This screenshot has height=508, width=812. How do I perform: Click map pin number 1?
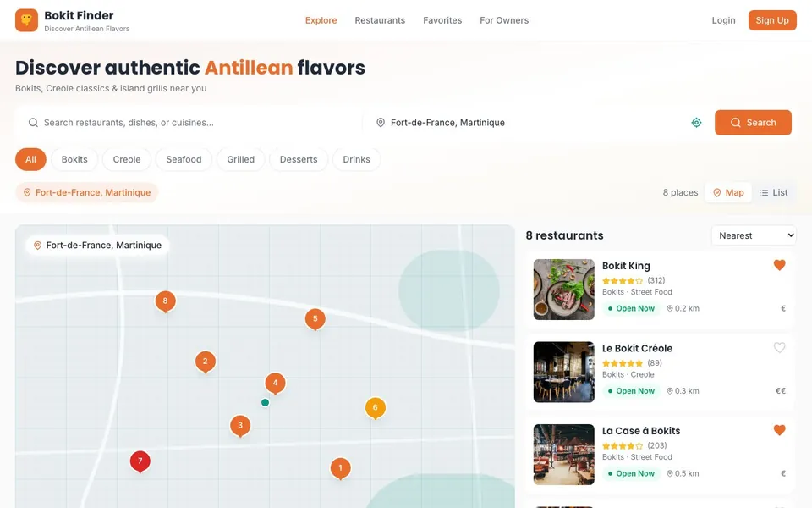click(x=340, y=468)
